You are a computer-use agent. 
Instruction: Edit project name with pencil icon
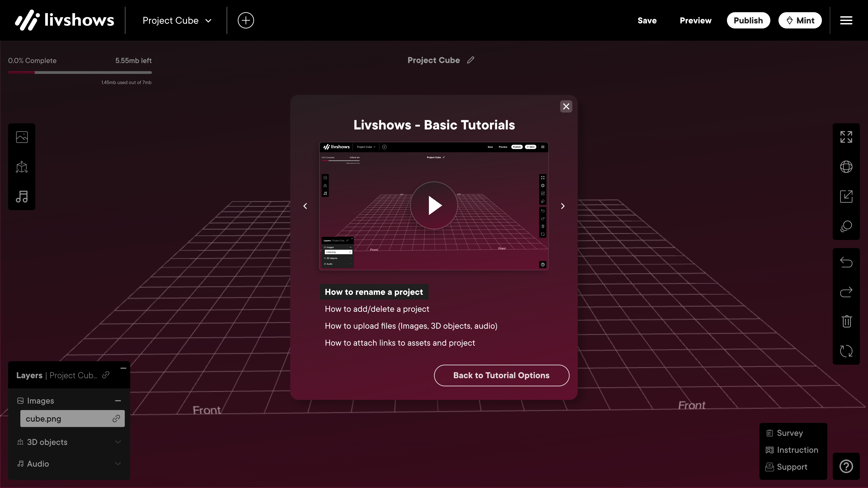coord(471,60)
